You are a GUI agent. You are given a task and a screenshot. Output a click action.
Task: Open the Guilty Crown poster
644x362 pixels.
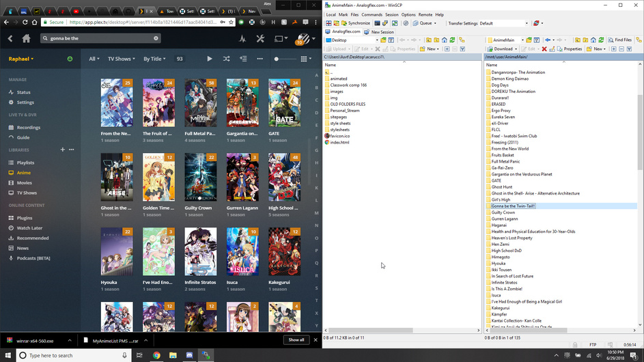(x=200, y=177)
